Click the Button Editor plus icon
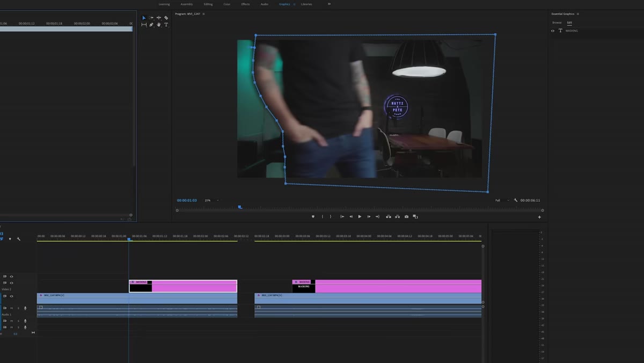The height and width of the screenshot is (363, 644). point(539,217)
